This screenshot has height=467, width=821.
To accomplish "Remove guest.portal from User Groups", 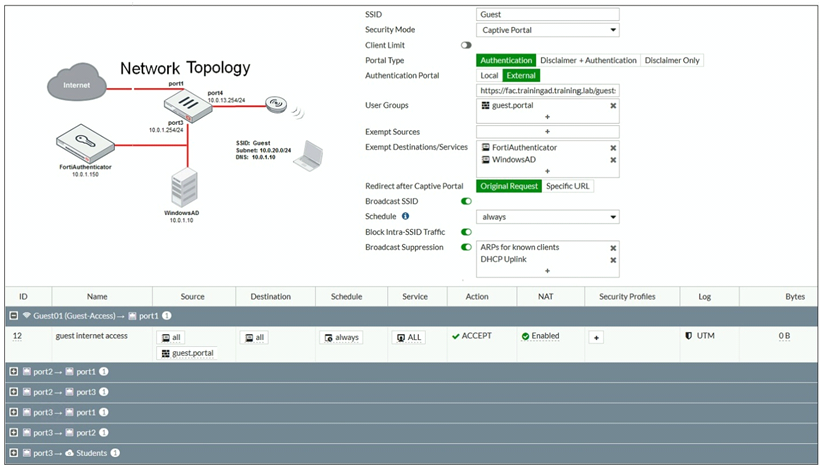I will (612, 105).
